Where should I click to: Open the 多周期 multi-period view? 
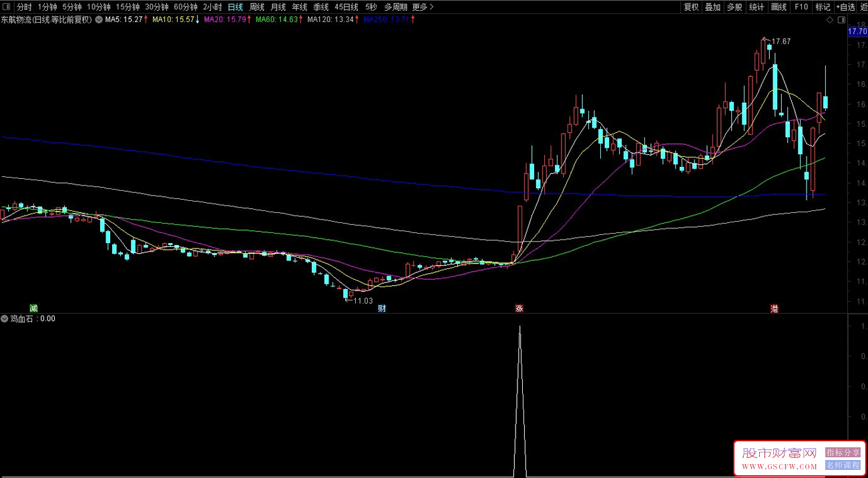click(x=396, y=7)
